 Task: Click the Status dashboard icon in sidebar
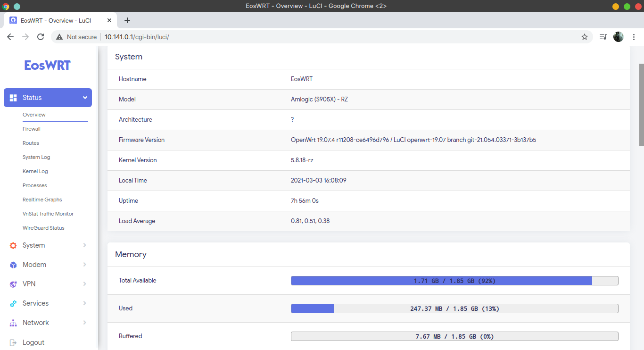click(x=13, y=98)
